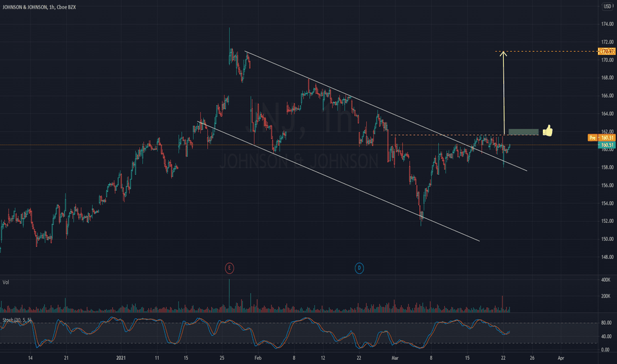Click 148.00 on the price axis

[x=607, y=257]
